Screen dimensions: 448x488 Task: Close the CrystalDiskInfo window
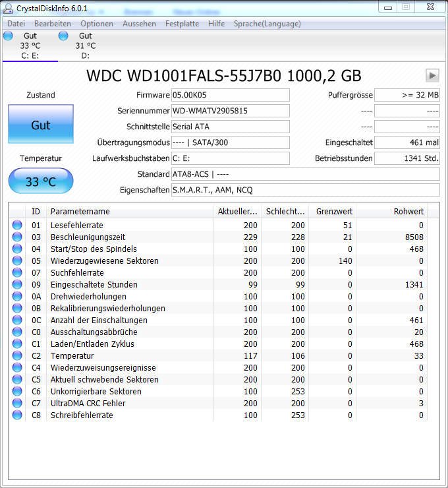click(x=431, y=7)
